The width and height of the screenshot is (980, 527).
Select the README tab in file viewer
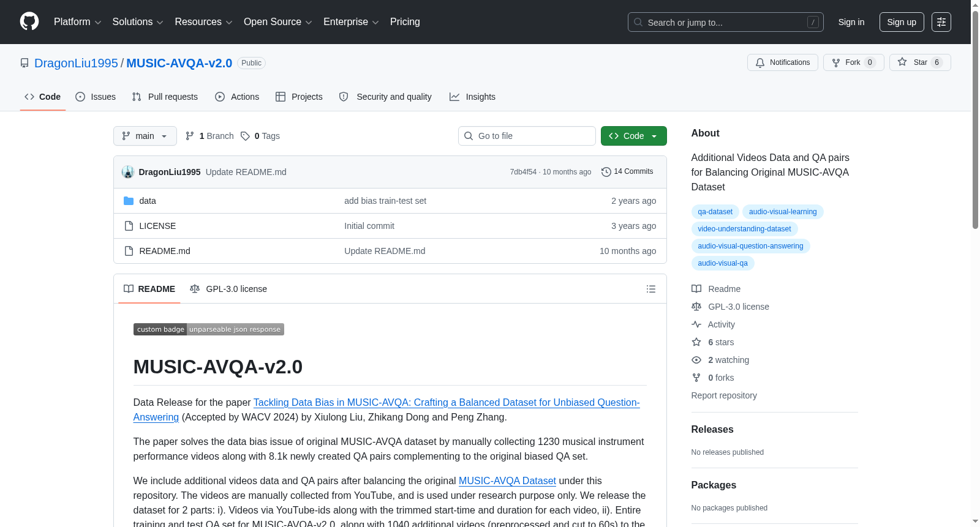tap(149, 289)
